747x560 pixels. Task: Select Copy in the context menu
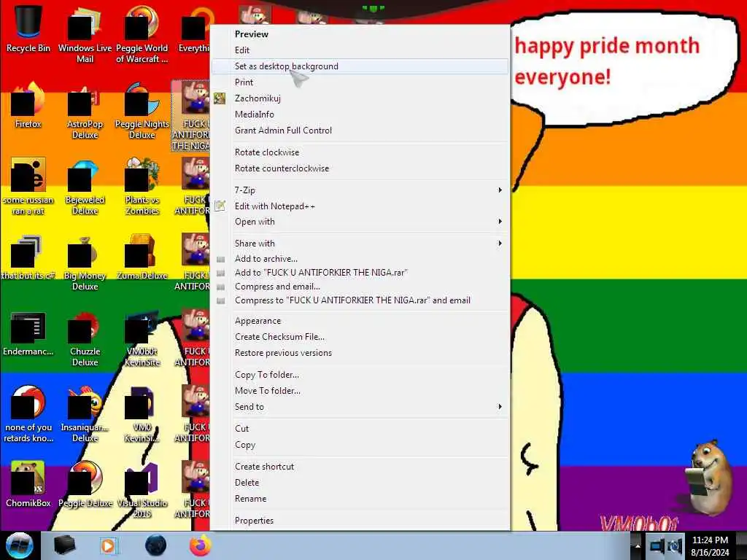point(360,445)
